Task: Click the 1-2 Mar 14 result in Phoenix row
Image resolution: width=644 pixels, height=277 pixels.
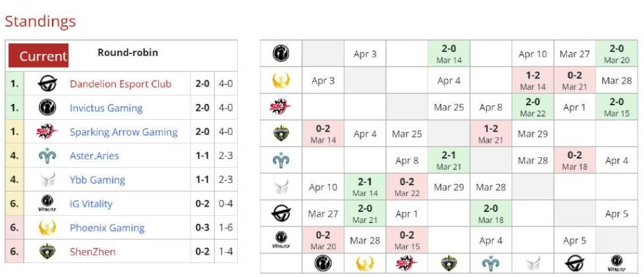Action: pos(532,80)
